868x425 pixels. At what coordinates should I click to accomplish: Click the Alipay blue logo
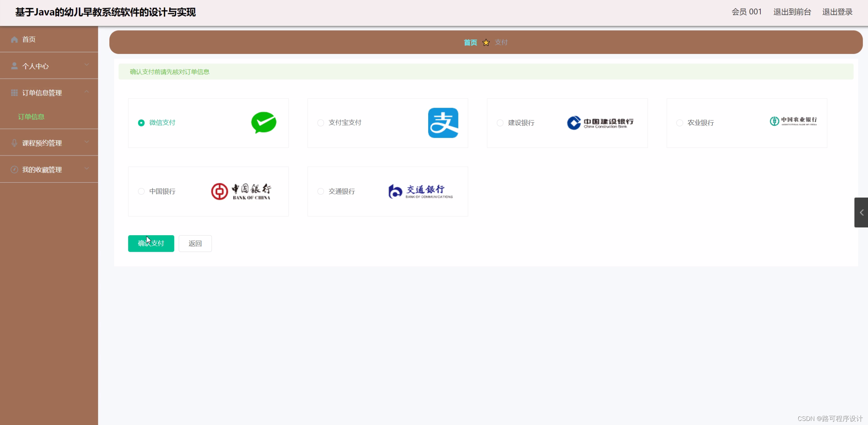[443, 123]
